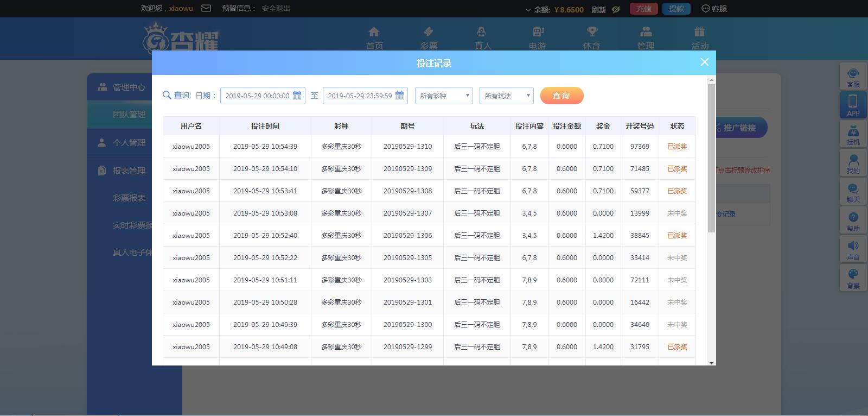The image size is (868, 416).
Task: Click the start date input 00:00:00
Action: 263,96
